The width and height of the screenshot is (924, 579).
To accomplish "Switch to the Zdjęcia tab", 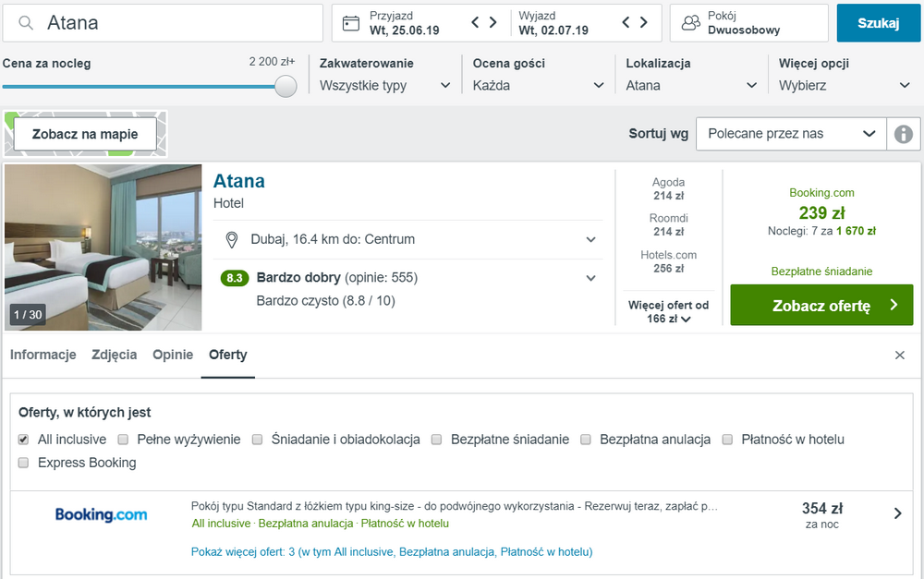I will pos(115,355).
